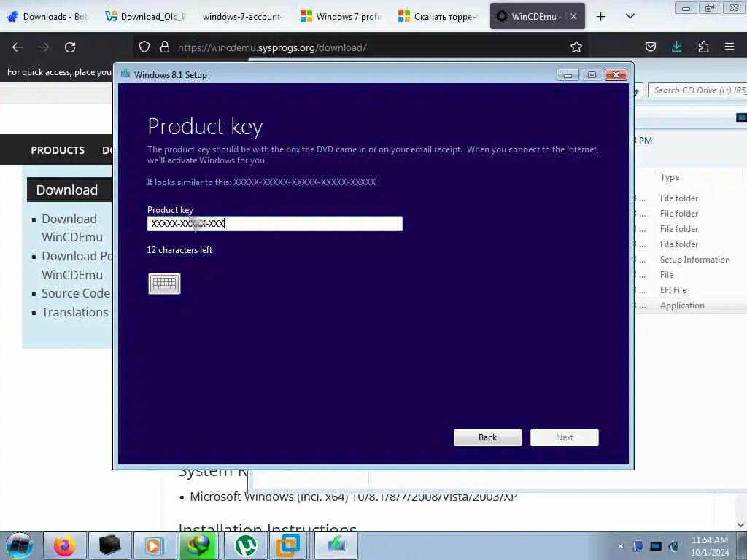Image resolution: width=747 pixels, height=560 pixels.
Task: Open the PRODUCTS menu on the website
Action: pos(58,150)
